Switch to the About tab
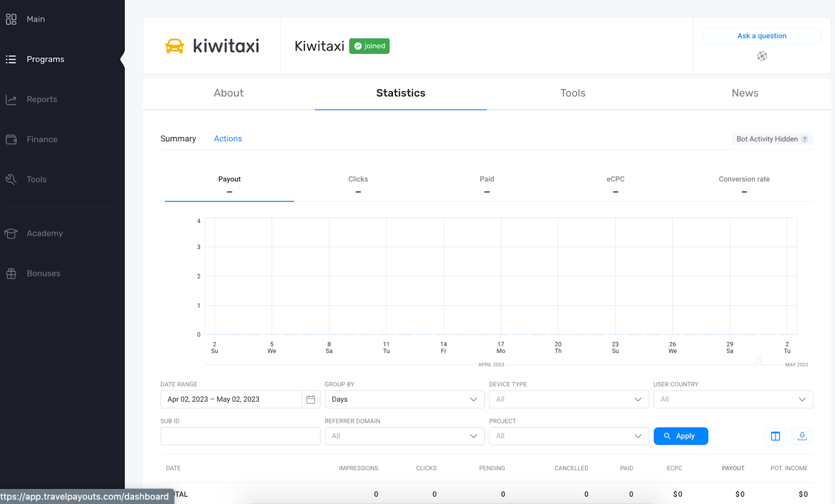835x504 pixels. pyautogui.click(x=229, y=93)
